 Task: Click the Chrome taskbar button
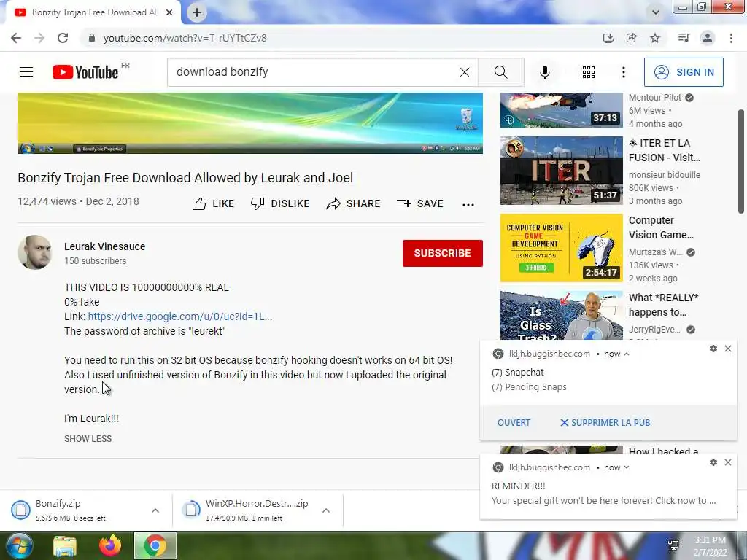tap(155, 545)
